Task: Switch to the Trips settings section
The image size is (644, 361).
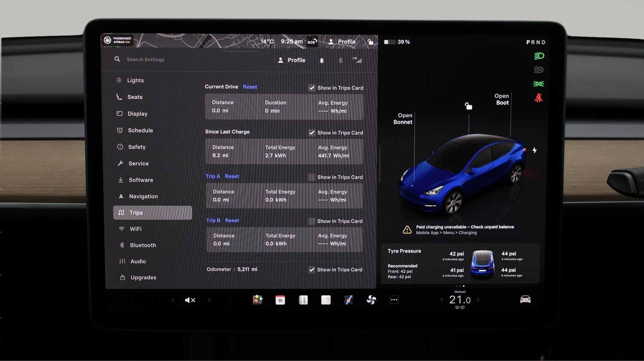Action: point(136,212)
